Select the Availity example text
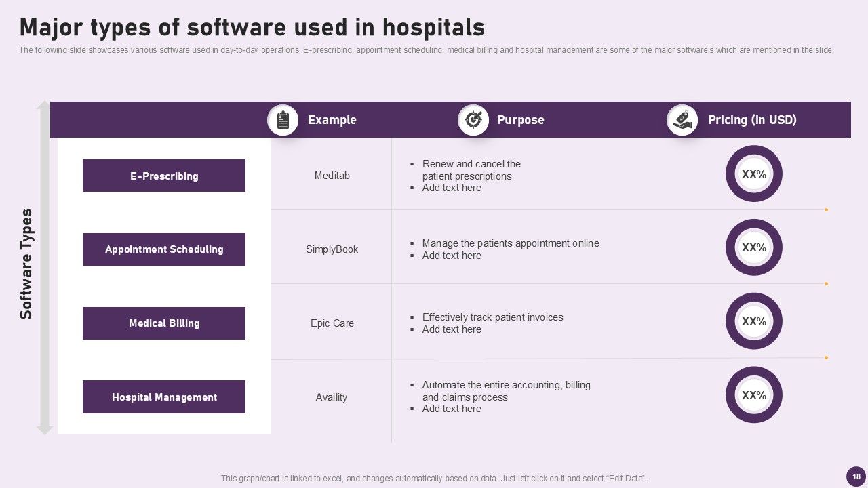868x488 pixels. point(332,397)
